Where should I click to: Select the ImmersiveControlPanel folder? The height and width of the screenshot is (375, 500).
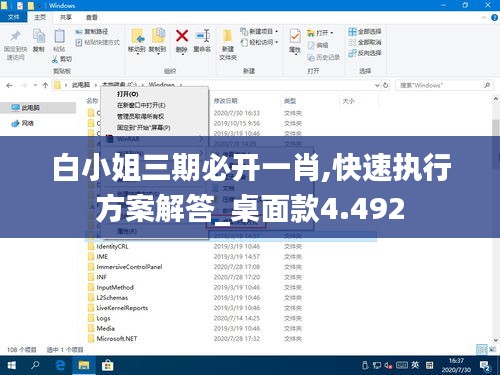(x=129, y=267)
